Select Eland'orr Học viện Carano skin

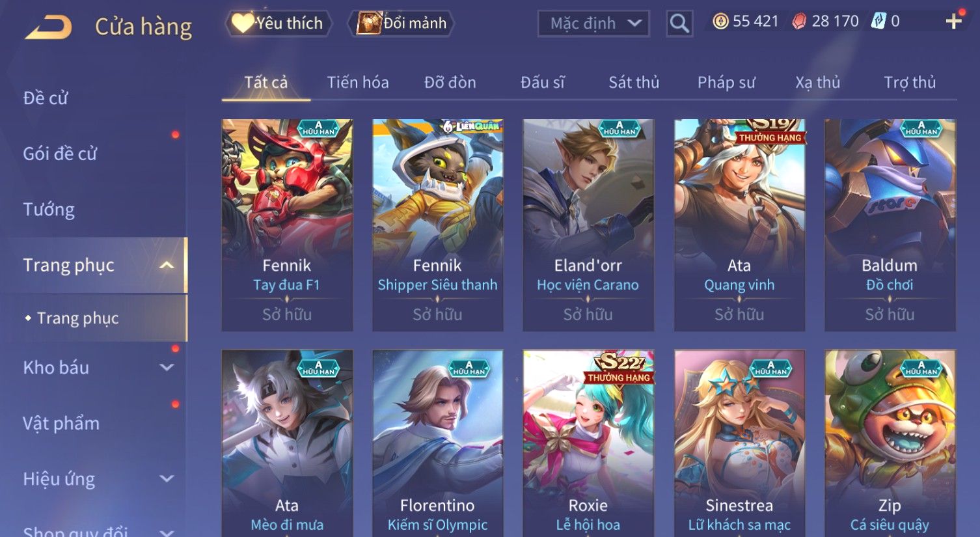click(588, 225)
